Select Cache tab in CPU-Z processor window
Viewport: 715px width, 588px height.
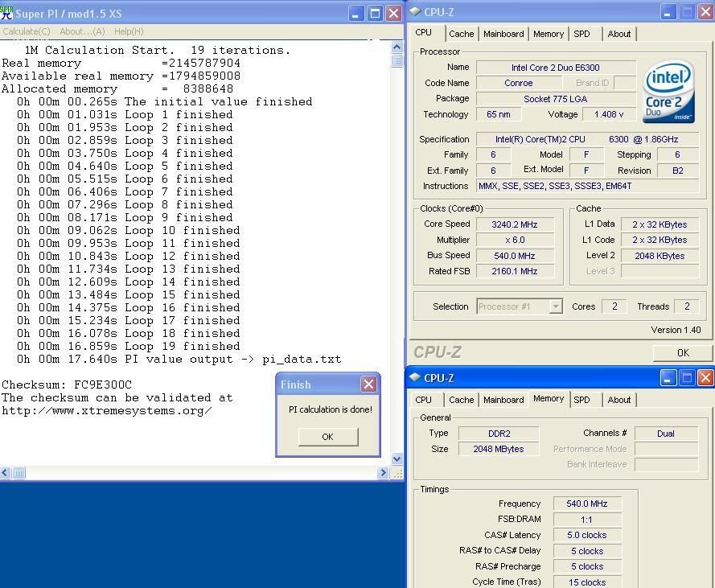[461, 34]
